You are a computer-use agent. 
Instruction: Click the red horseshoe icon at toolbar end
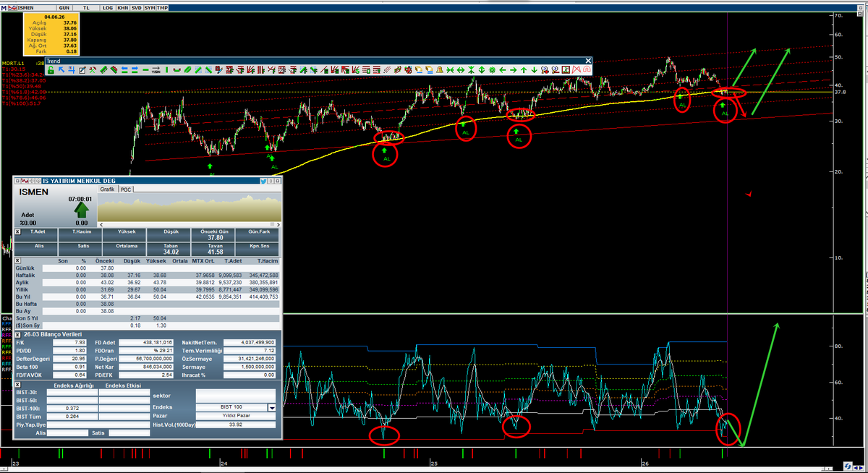(x=586, y=70)
